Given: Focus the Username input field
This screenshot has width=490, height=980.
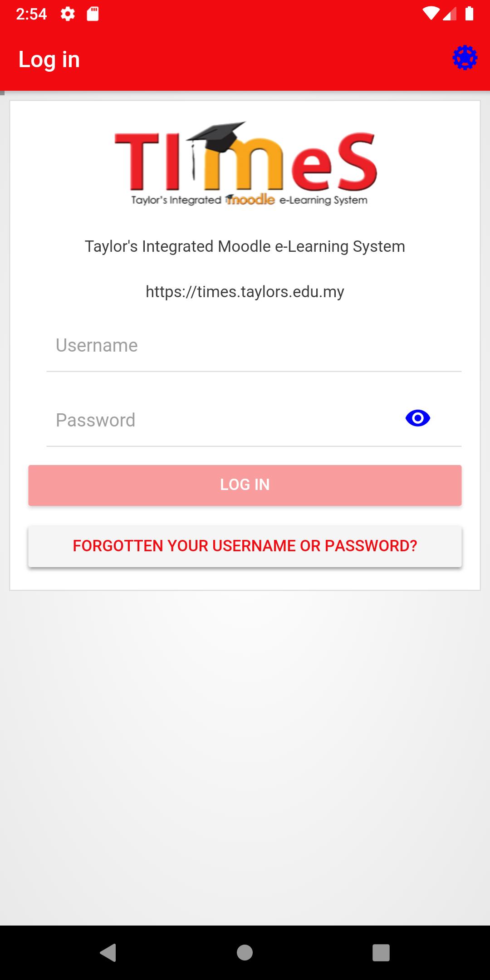Looking at the screenshot, I should click(254, 346).
